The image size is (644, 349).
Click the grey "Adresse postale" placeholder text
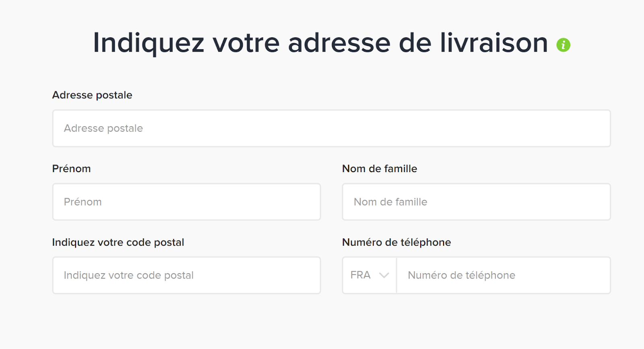point(103,128)
